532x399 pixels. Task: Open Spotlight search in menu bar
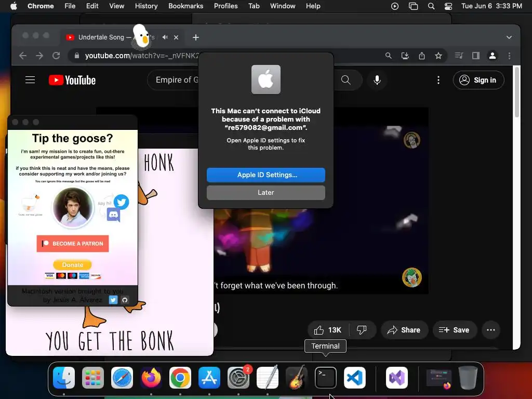[x=431, y=6]
